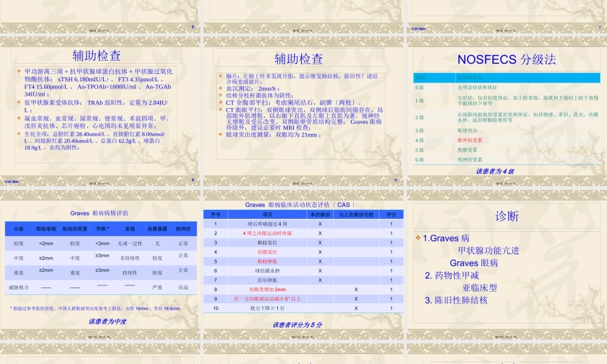
Task: Open the Graves 眼病临床活动状态评估 (CAS) slide
Action: (303, 265)
